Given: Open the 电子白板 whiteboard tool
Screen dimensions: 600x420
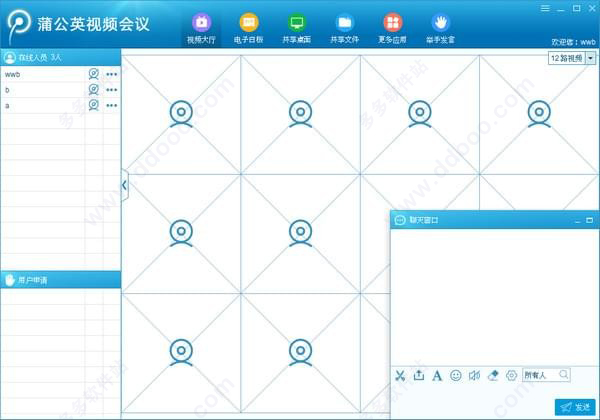Looking at the screenshot, I should (249, 29).
